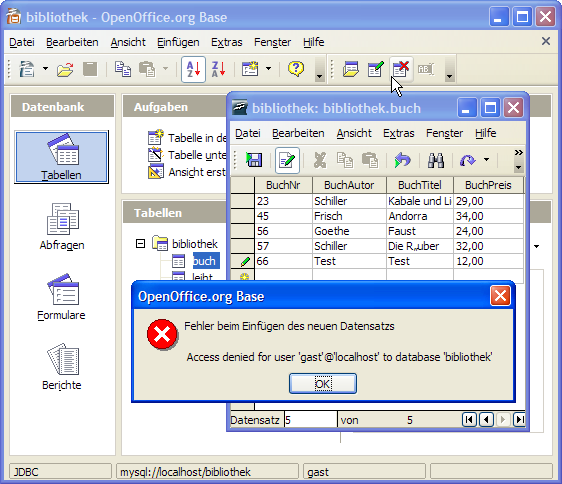Expand buch toolbar overflow chevron
Viewport: 562px width, 484px height.
click(518, 153)
